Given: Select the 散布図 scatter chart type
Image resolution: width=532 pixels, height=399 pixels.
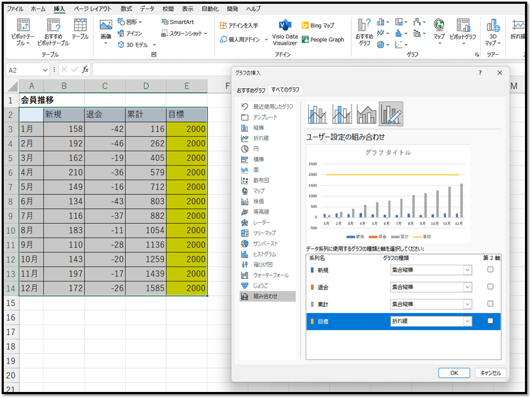Looking at the screenshot, I should tap(261, 180).
